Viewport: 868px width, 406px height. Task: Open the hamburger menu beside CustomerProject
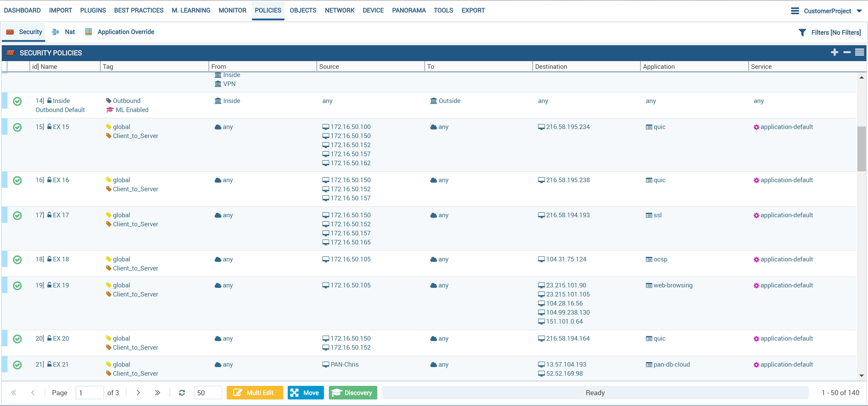pos(795,11)
